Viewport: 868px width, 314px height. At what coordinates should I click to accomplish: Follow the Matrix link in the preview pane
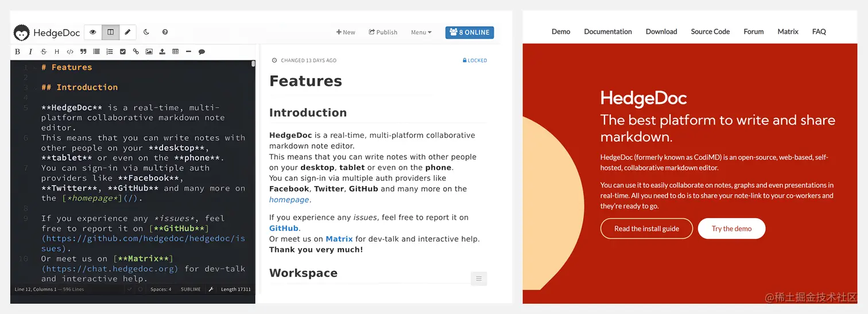[x=339, y=239]
